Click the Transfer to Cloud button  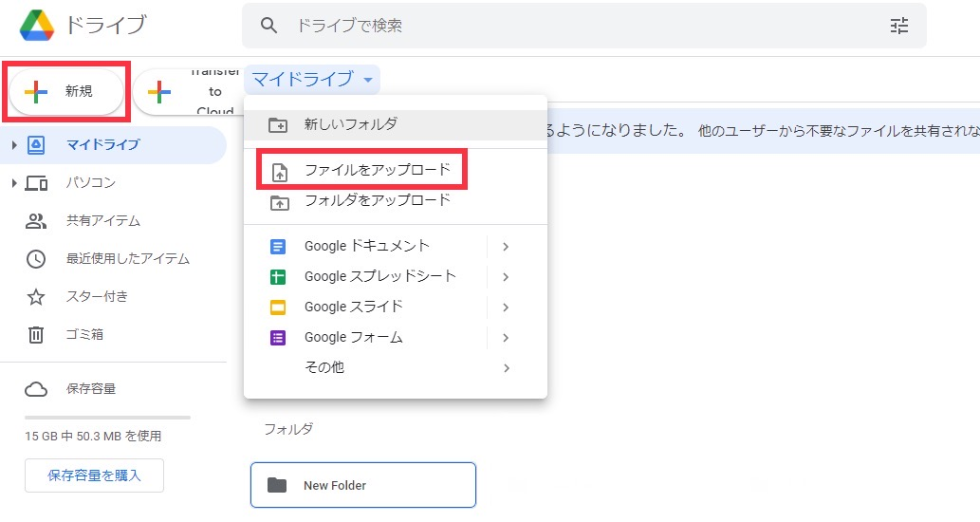[x=188, y=92]
